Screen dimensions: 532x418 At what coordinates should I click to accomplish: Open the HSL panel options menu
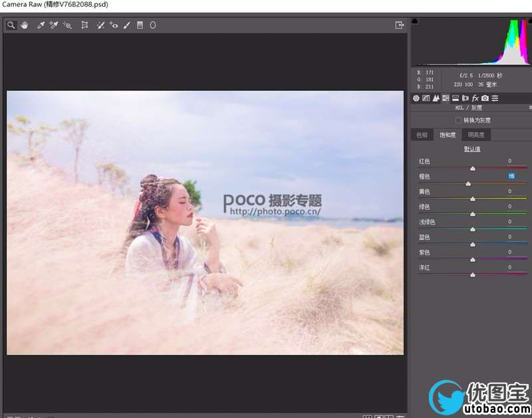tap(530, 108)
